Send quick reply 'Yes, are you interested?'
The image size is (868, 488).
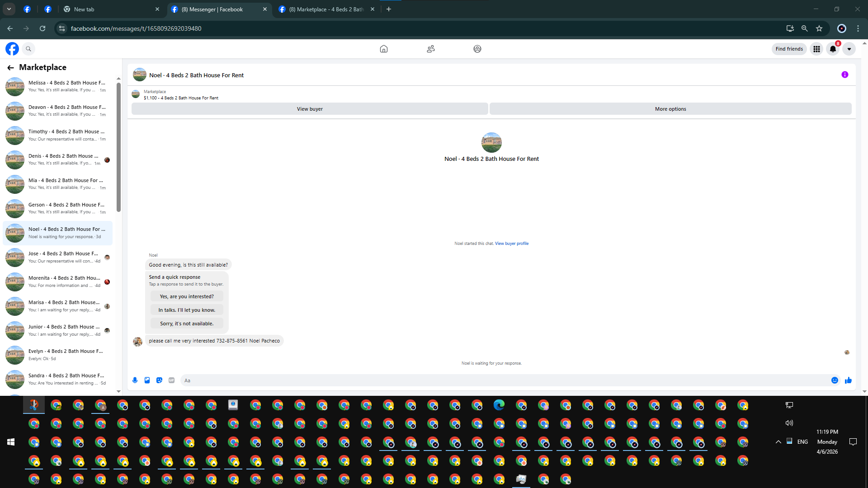(187, 296)
